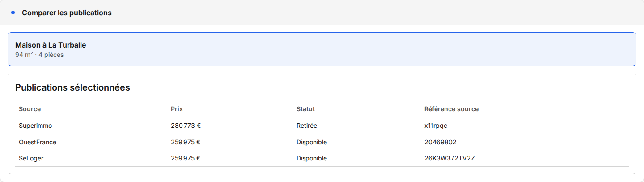The image size is (644, 182).
Task: Click the OuestFrance 259 975 € price
Action: coord(186,142)
